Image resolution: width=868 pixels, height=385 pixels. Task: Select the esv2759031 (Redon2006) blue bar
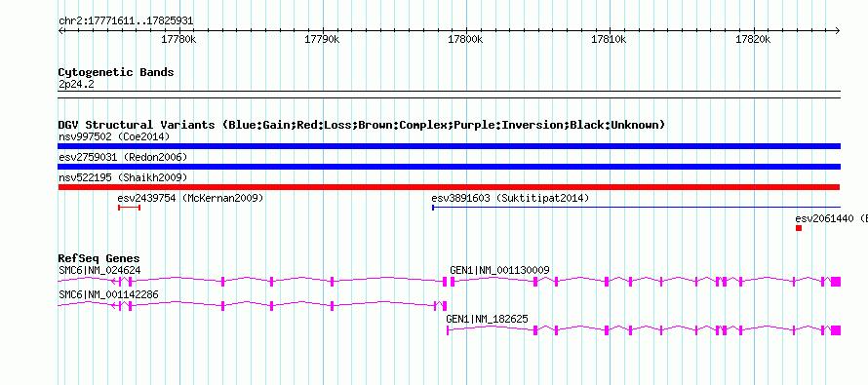449,167
